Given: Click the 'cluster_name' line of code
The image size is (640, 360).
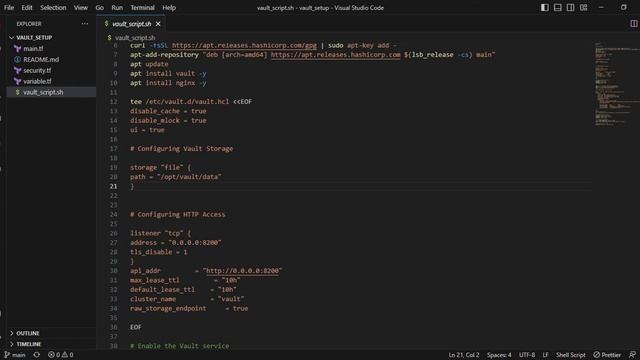Looking at the screenshot, I should [187, 299].
